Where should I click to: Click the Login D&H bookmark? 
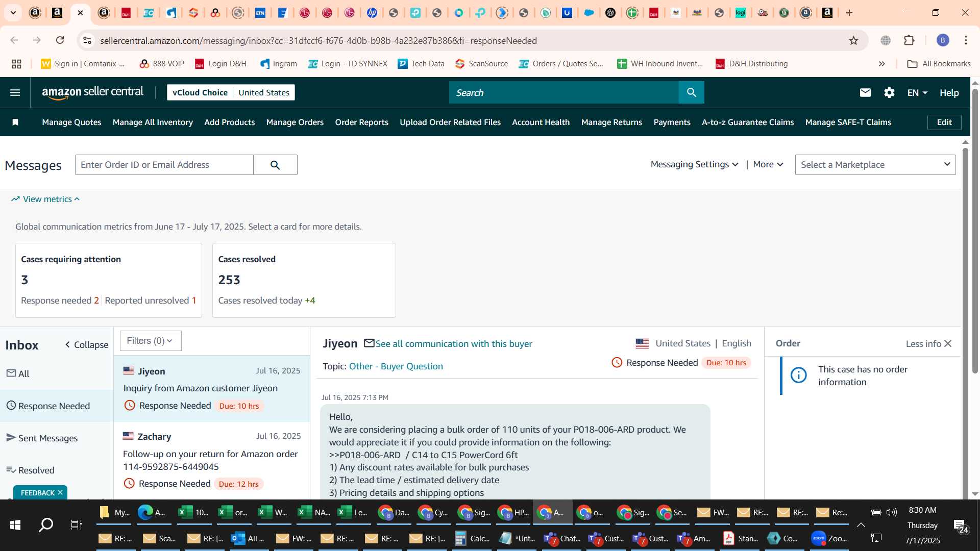point(220,64)
